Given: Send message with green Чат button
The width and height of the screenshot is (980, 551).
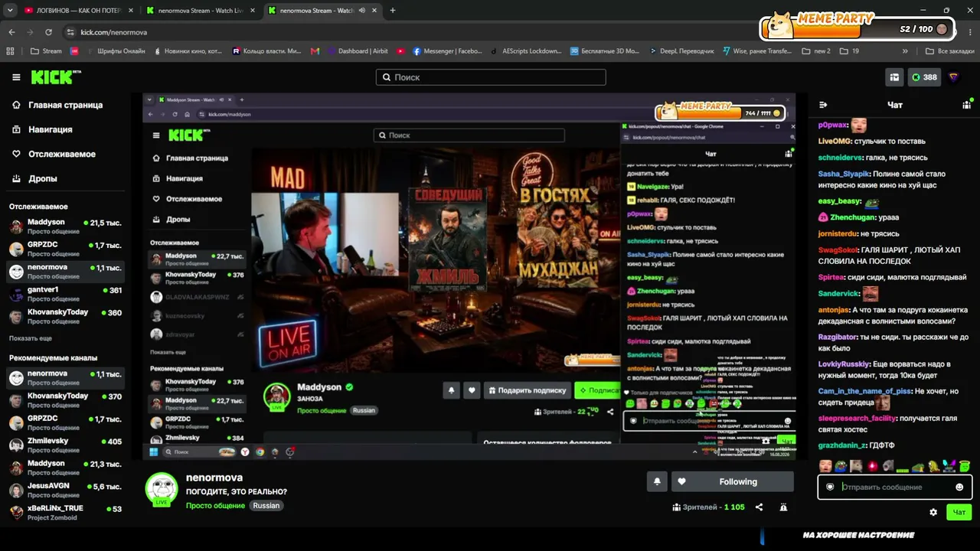Looking at the screenshot, I should click(959, 512).
